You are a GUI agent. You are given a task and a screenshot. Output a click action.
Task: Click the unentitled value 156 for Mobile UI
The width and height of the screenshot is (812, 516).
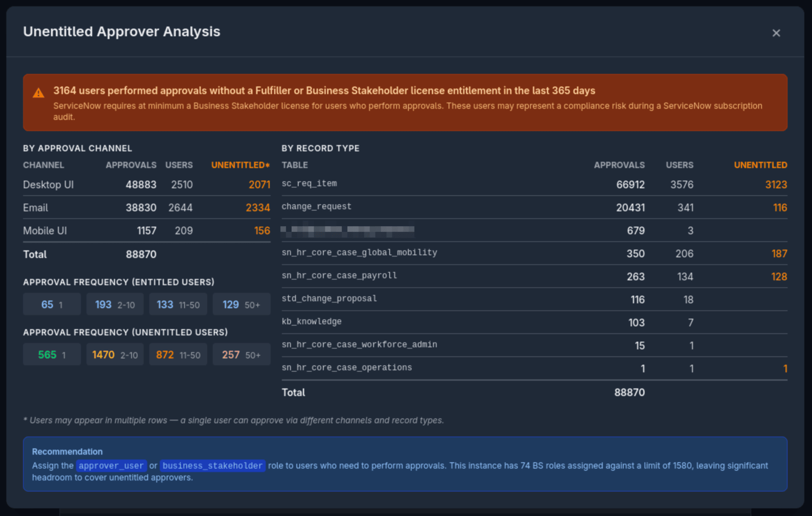[263, 230]
